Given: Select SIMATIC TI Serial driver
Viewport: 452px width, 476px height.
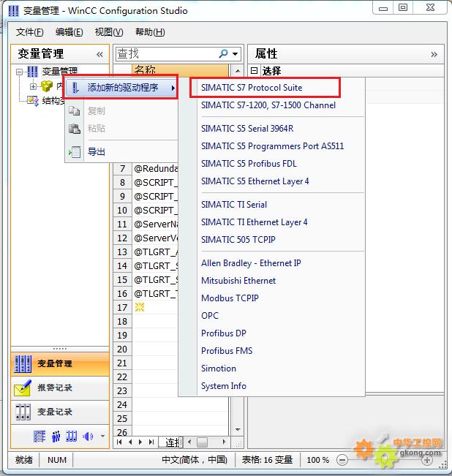Looking at the screenshot, I should [234, 205].
